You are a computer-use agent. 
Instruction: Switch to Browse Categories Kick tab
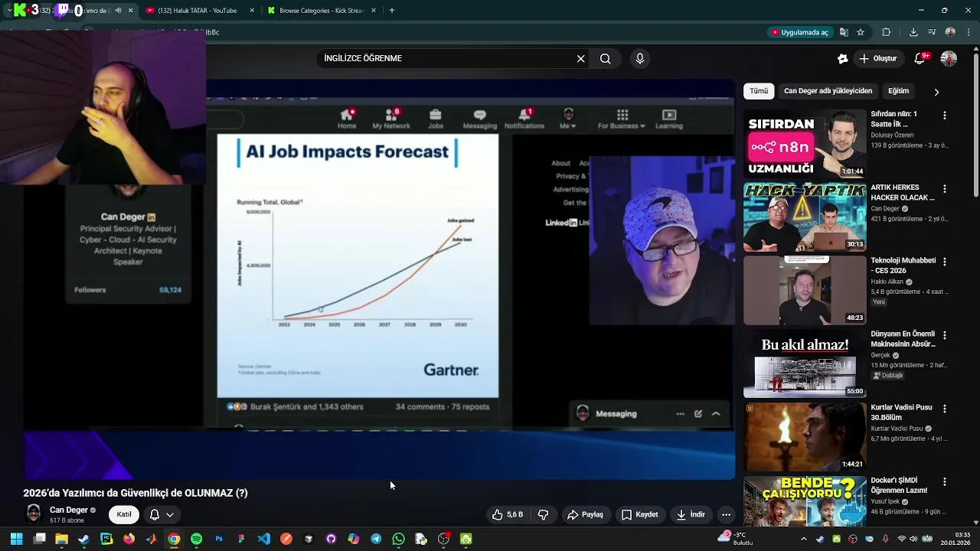click(x=315, y=11)
